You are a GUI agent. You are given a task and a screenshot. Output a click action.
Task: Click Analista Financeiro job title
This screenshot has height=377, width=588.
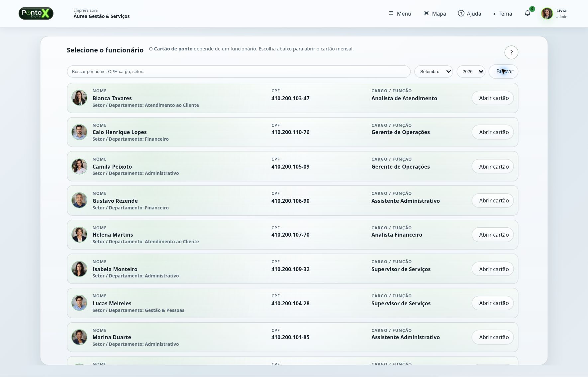click(397, 235)
